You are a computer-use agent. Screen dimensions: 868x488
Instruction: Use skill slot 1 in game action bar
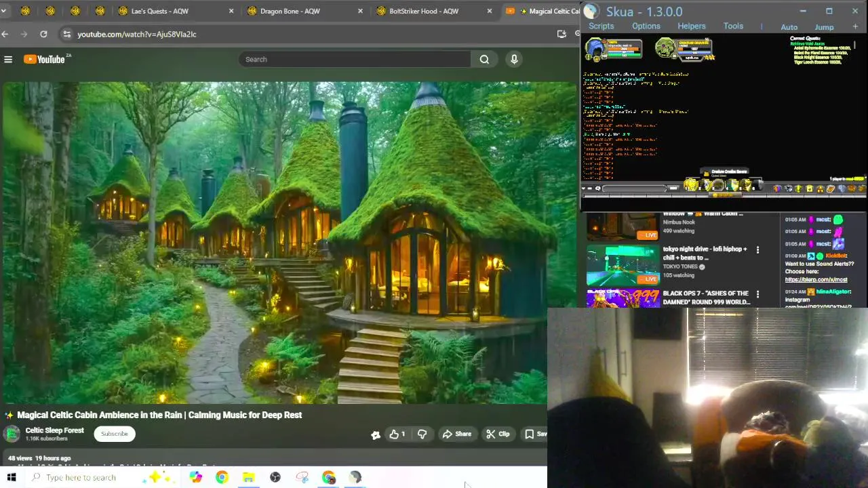tap(690, 185)
